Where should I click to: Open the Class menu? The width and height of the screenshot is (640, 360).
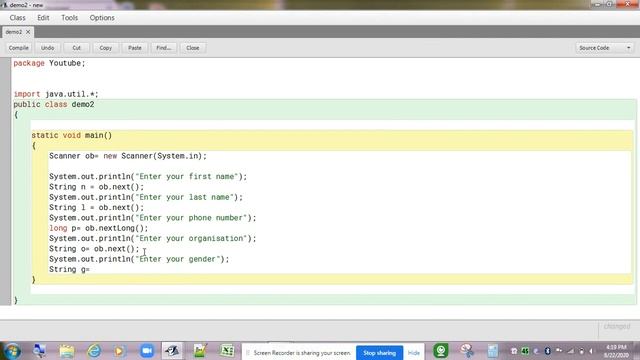pyautogui.click(x=18, y=18)
